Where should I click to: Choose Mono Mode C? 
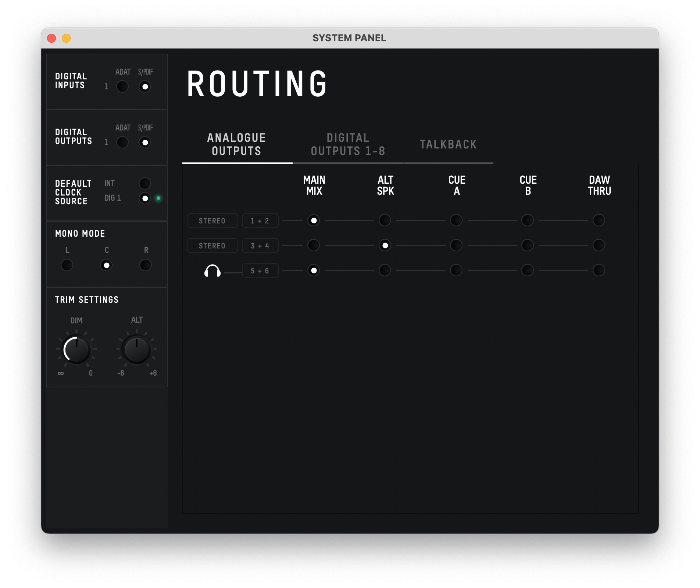coord(106,265)
